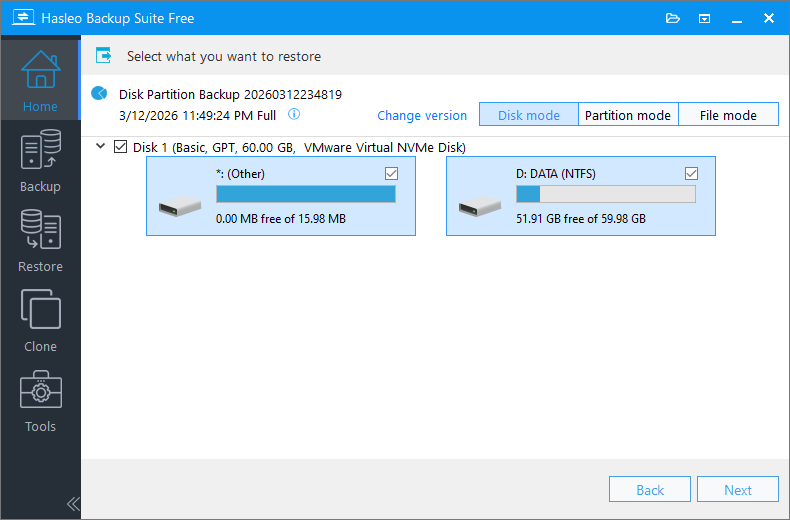Go to the Restore section in sidebar
Screen dimensions: 790x520
pos(40,241)
